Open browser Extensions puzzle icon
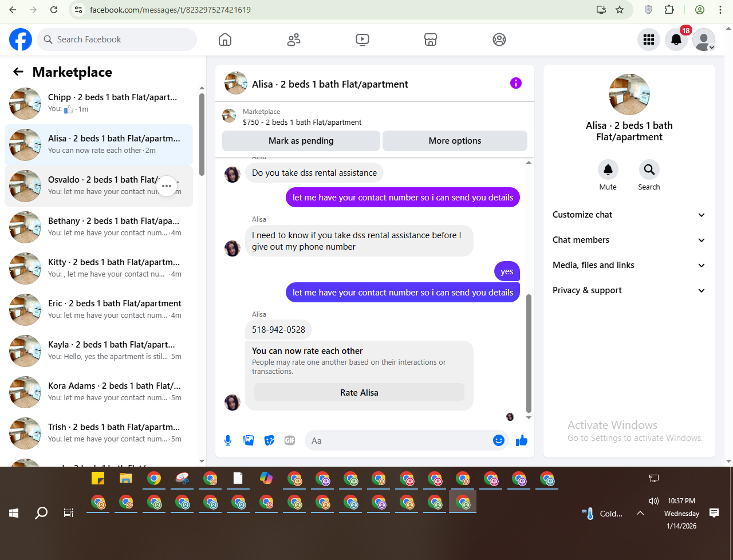 [669, 10]
